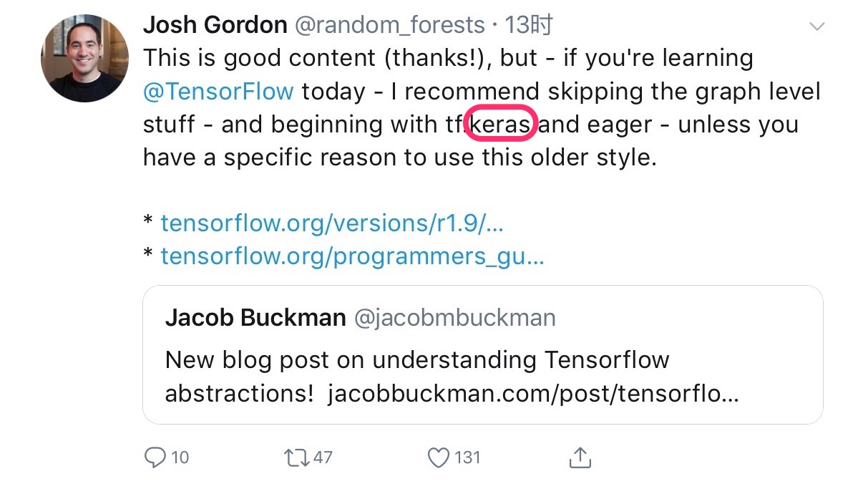Tap the @jacobmbuckman handle
Screen dimensions: 868x484
454,317
